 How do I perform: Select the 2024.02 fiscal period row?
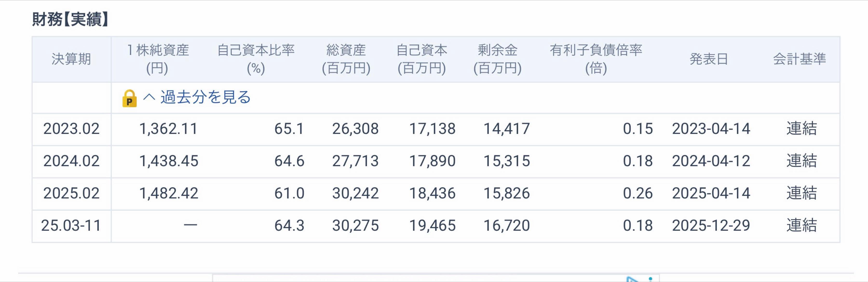tap(71, 161)
